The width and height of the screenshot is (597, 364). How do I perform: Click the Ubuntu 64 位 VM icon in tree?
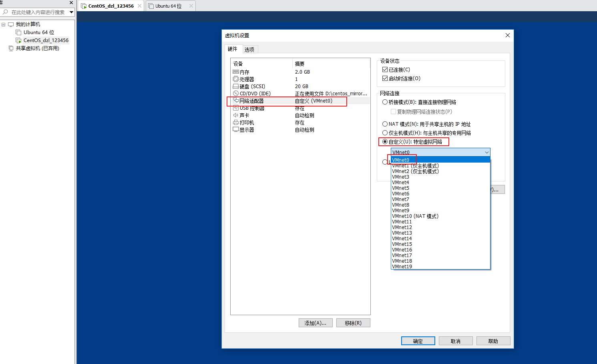point(18,32)
